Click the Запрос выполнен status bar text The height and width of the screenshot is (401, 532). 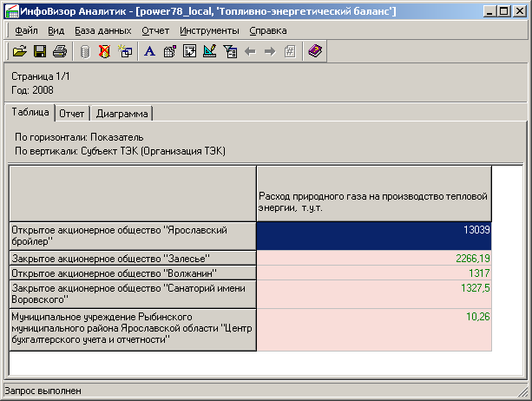click(x=43, y=391)
